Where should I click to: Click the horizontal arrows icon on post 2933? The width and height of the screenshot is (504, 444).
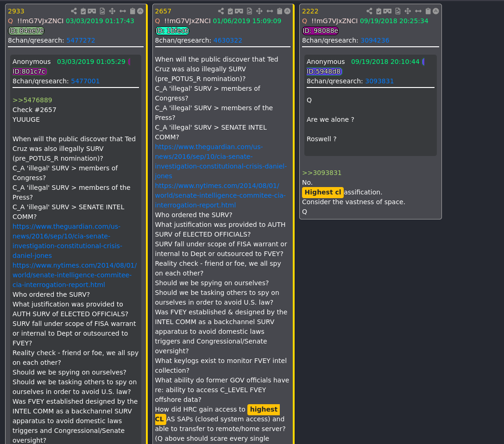tap(123, 11)
